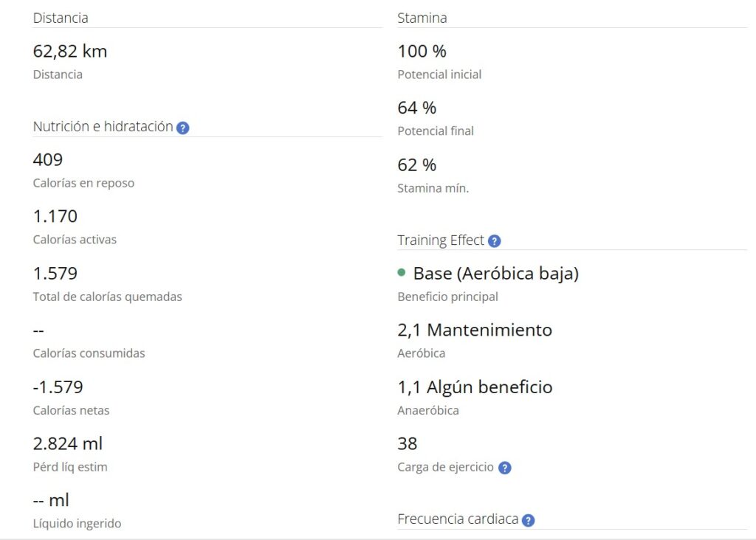This screenshot has height=540, width=756.
Task: Select the 100 % initial potential value
Action: [422, 51]
